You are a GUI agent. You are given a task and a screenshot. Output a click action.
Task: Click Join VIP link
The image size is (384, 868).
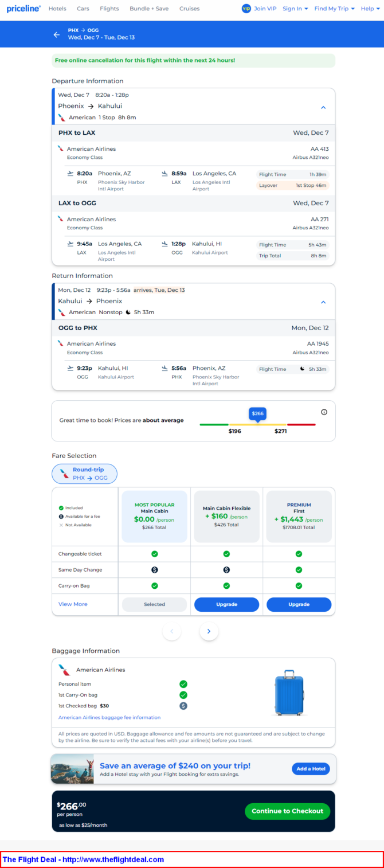[265, 9]
